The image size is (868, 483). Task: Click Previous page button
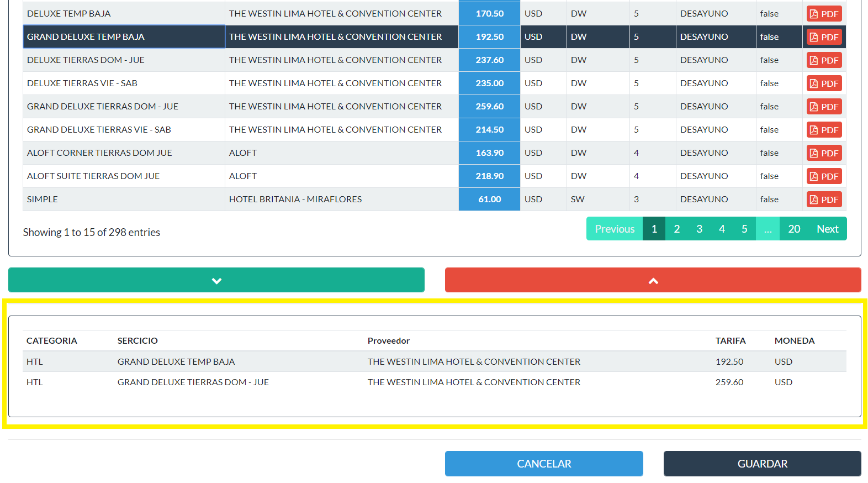(x=615, y=229)
